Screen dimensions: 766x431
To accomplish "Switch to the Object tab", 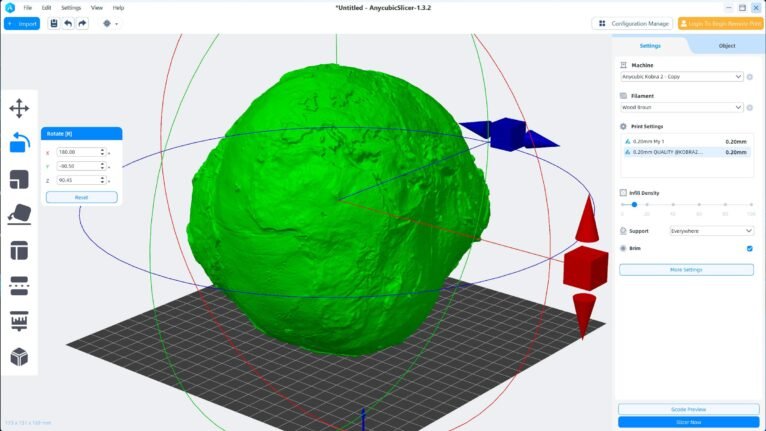I will coord(727,46).
